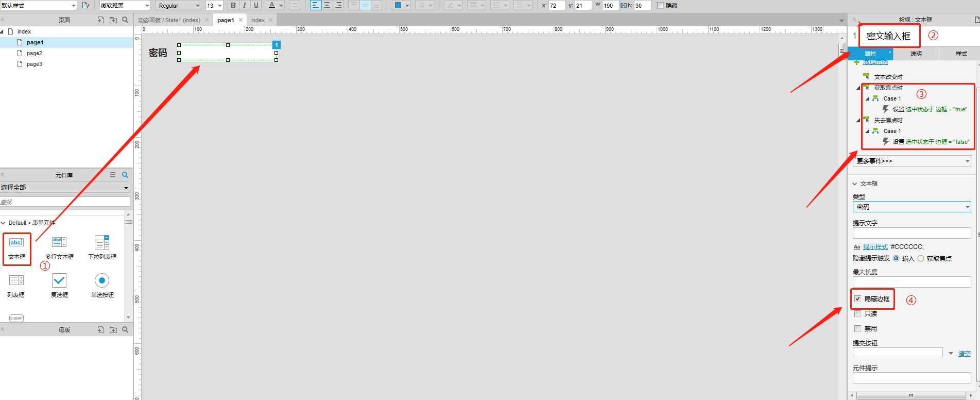Screen dimensions: 980x400
Task: Select the 列表框 list box widget
Action: [16, 286]
